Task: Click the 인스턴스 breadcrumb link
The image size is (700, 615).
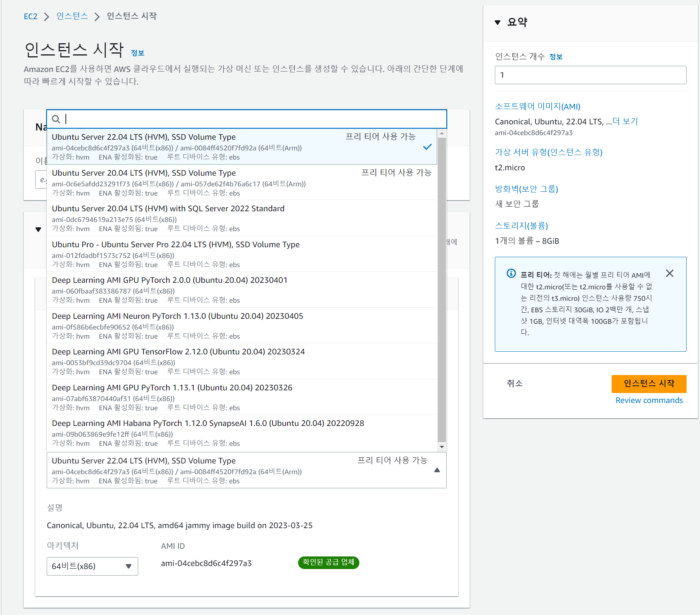Action: coord(72,16)
